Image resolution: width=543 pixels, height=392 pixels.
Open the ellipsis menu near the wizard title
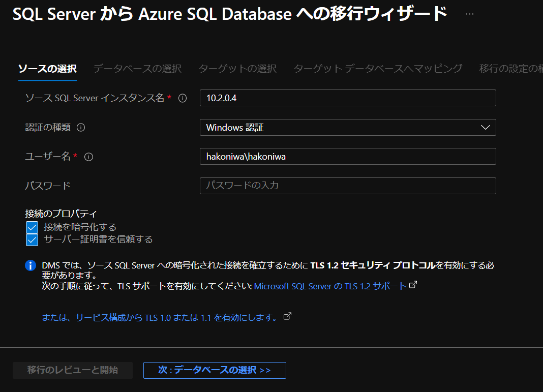(469, 14)
